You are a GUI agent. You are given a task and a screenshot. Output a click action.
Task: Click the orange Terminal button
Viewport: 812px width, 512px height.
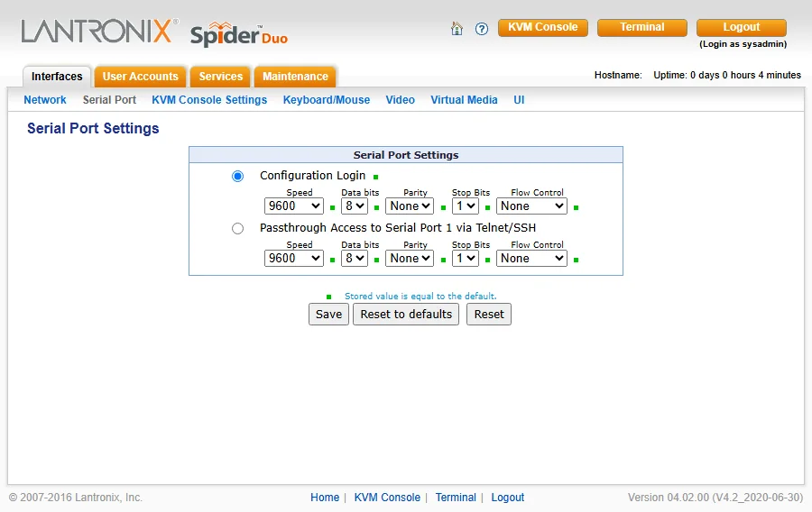642,27
